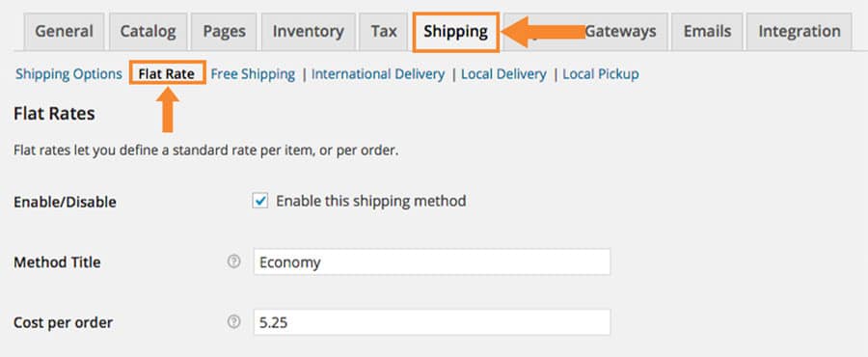Focus the Method Title field containing Economy
The width and height of the screenshot is (868, 357).
(432, 261)
